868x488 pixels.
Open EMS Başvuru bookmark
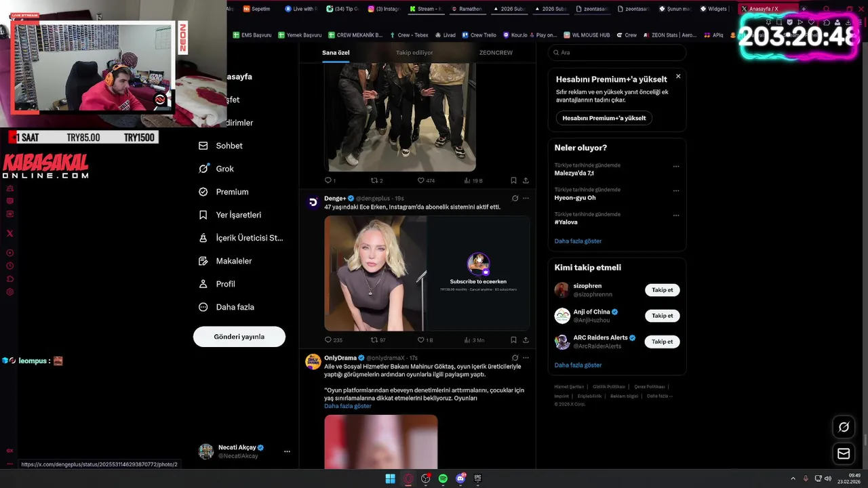pos(252,35)
